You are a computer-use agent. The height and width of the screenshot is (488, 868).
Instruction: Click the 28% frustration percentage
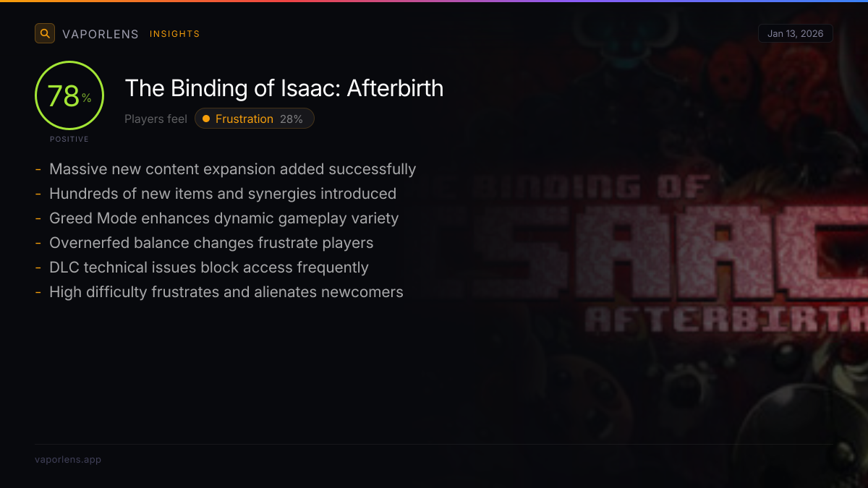(x=292, y=119)
